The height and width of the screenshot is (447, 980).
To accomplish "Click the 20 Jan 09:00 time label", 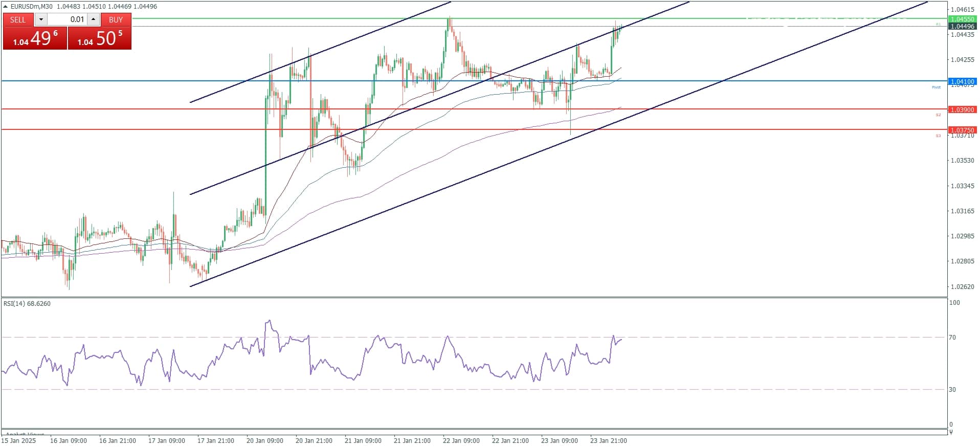I will pos(265,441).
